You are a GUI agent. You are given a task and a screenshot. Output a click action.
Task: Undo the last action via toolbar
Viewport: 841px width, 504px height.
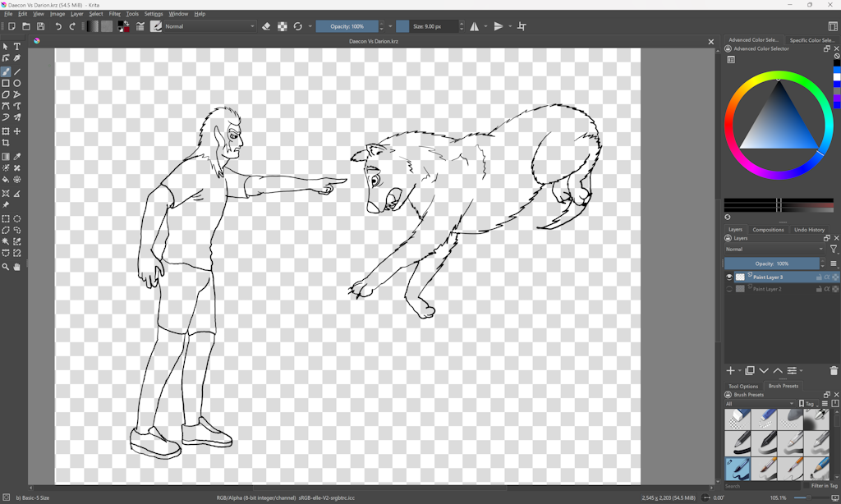point(58,26)
